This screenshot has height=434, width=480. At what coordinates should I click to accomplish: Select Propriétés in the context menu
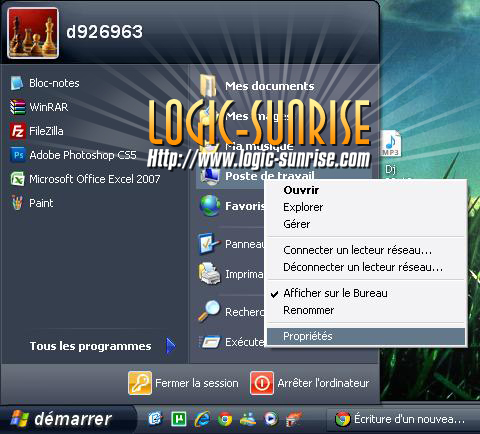tap(366, 336)
